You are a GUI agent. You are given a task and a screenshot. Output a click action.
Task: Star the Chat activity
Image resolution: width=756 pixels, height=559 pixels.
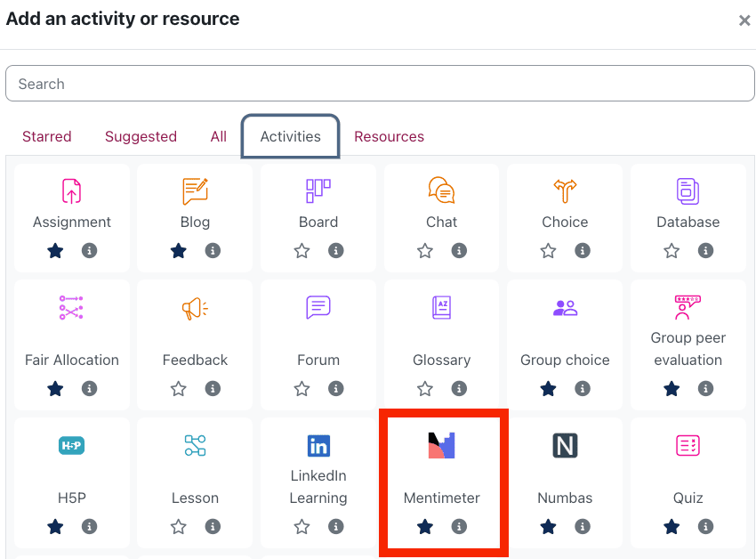425,250
